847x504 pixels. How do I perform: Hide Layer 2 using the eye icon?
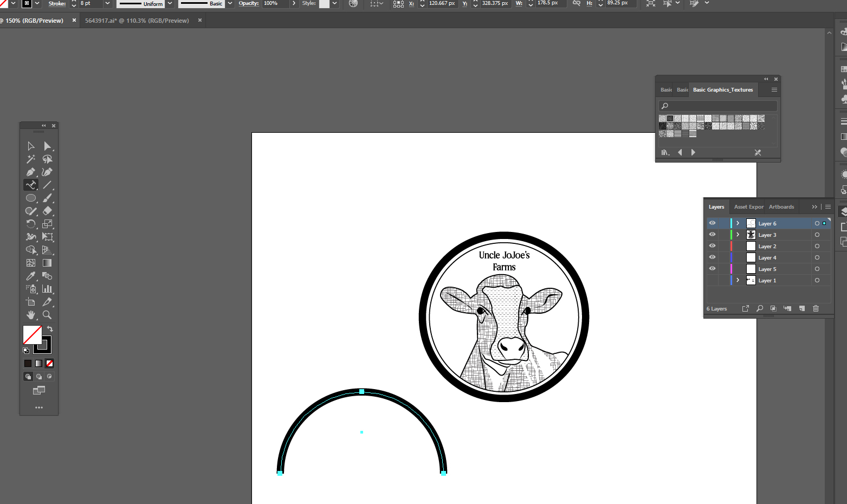[712, 246]
